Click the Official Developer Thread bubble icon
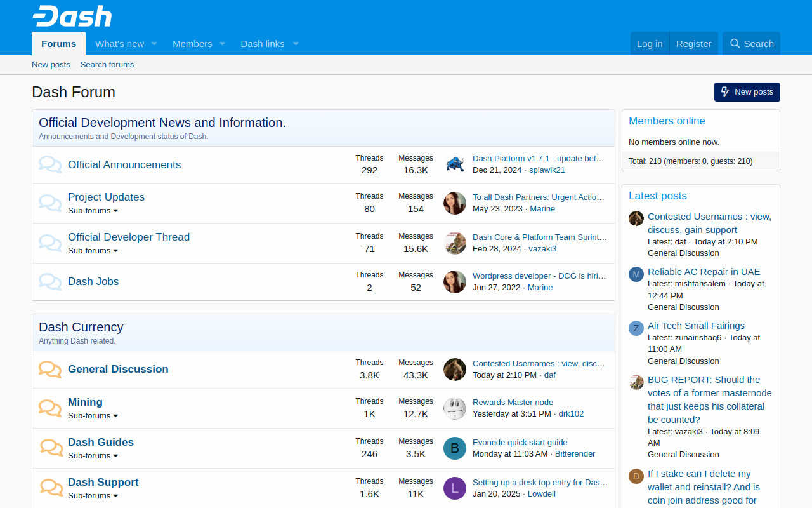The image size is (812, 508). (50, 243)
